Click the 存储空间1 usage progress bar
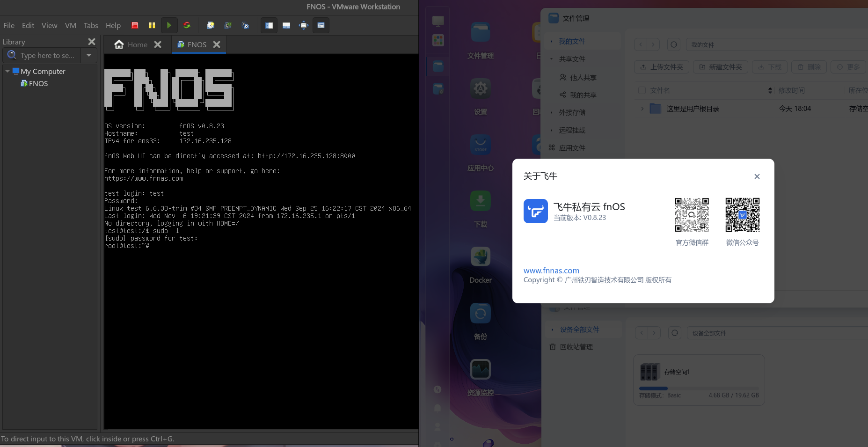The width and height of the screenshot is (868, 447). coord(699,388)
